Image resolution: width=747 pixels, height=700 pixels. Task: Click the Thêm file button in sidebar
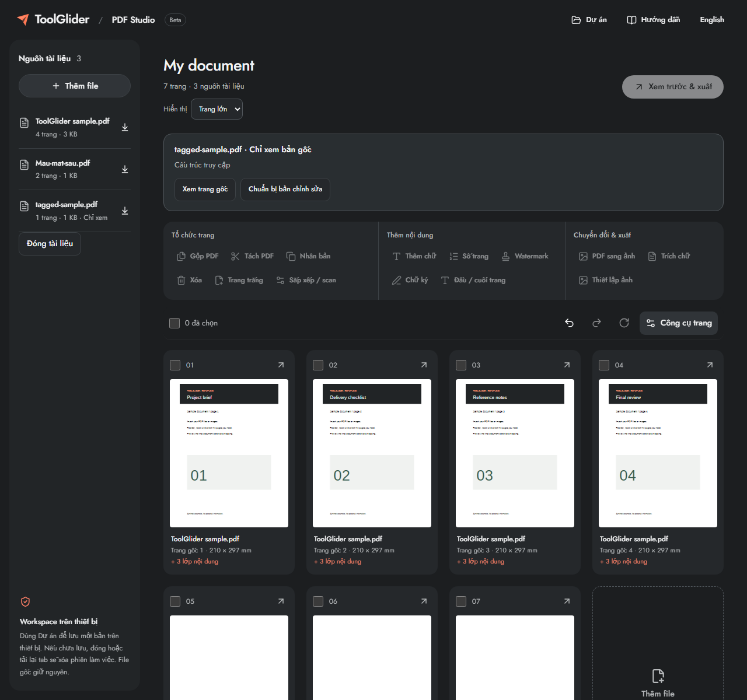(75, 86)
